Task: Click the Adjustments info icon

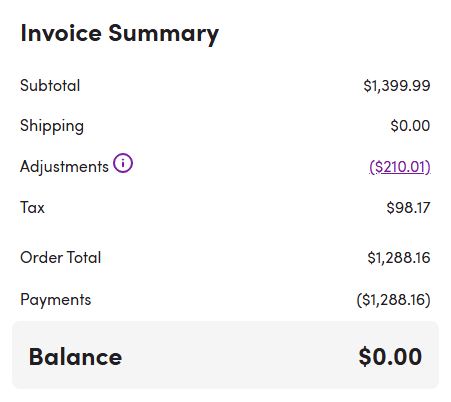Action: (x=123, y=163)
